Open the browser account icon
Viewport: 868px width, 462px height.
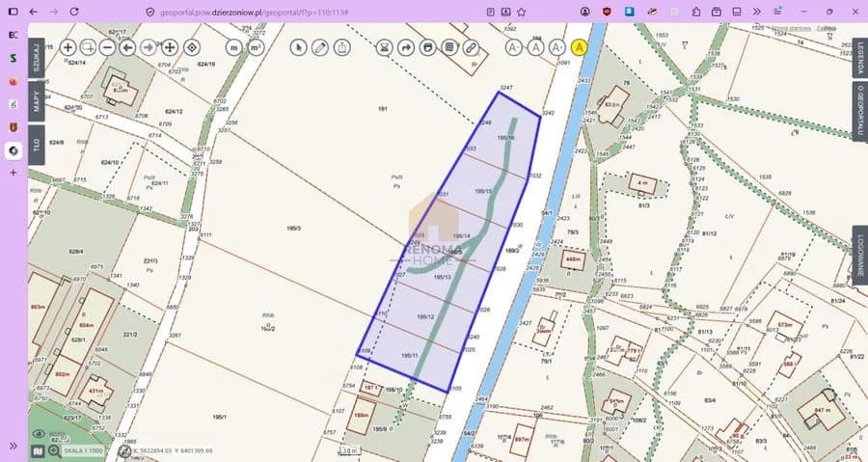point(585,12)
